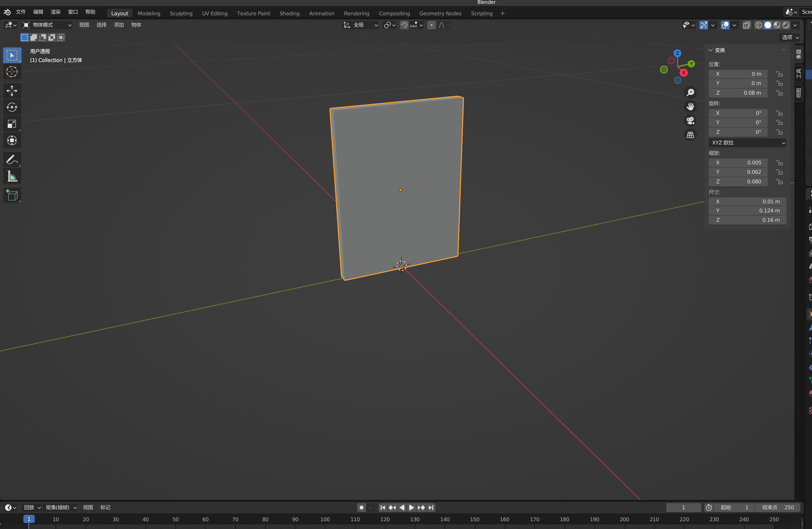Click the current frame field
812x529 pixels.
tap(683, 507)
